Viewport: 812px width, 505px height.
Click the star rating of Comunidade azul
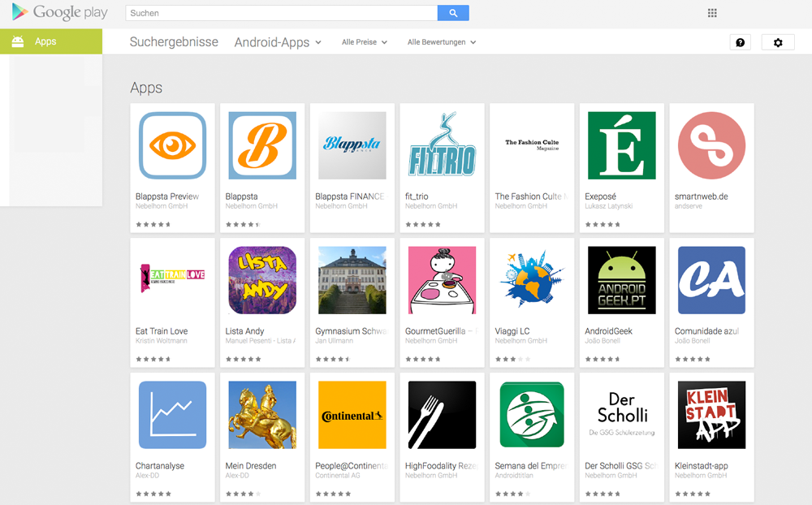pyautogui.click(x=693, y=359)
